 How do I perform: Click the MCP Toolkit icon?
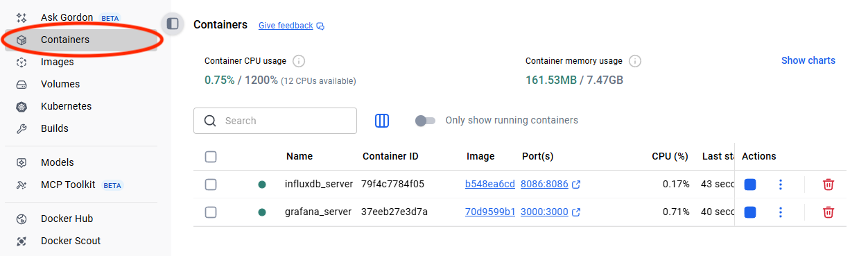(x=21, y=185)
